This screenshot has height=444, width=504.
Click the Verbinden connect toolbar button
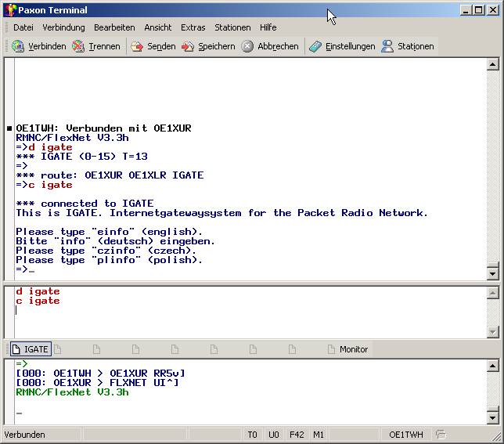point(39,47)
